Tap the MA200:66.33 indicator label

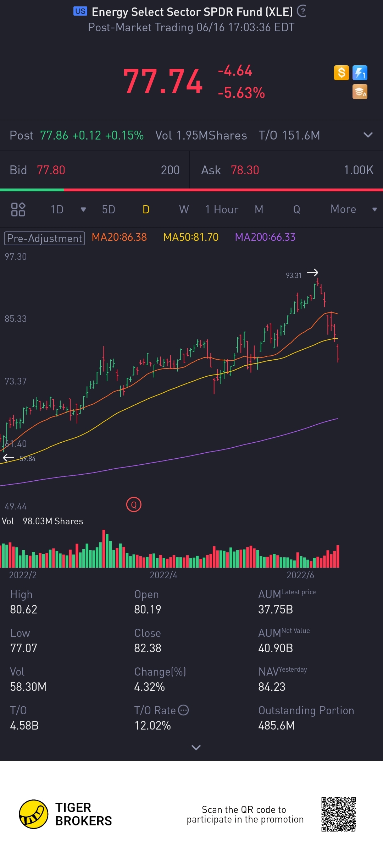pos(265,237)
